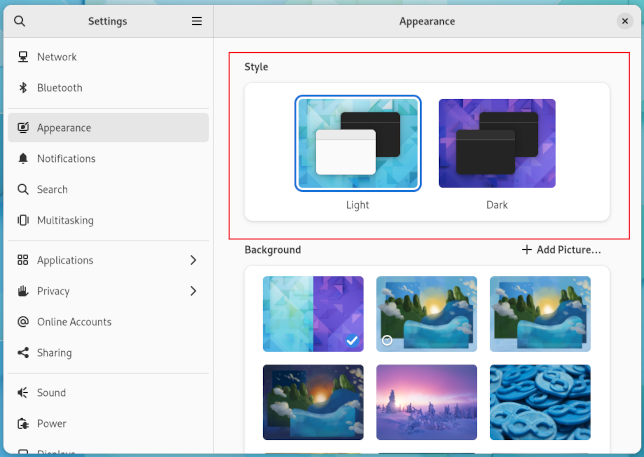Choose the night landscape wallpaper
Image resolution: width=644 pixels, height=457 pixels.
coord(313,402)
